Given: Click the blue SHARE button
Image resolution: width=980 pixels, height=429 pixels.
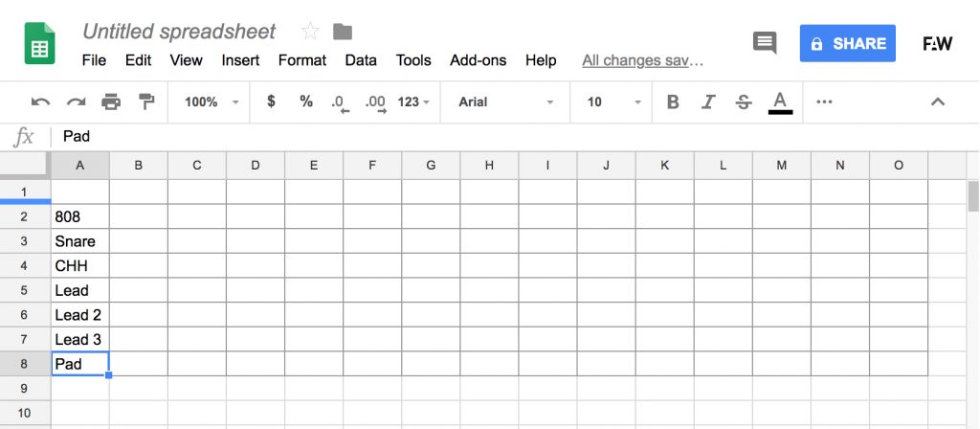Looking at the screenshot, I should 848,43.
